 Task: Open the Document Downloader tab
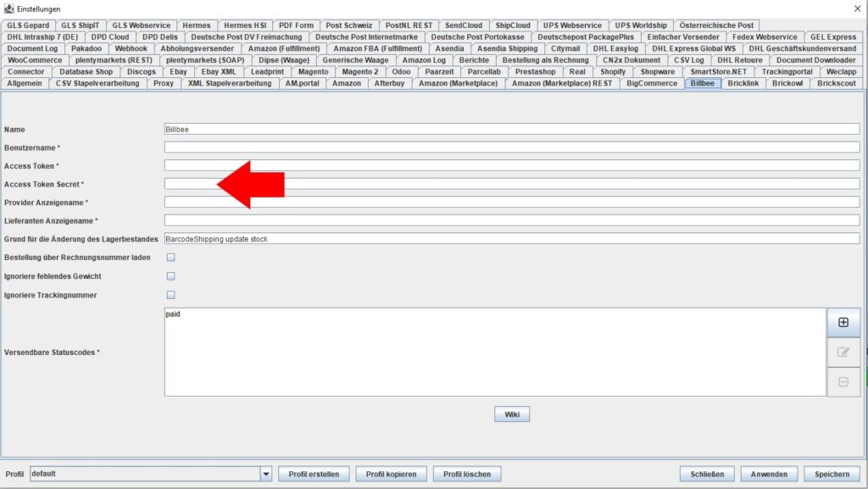point(815,60)
